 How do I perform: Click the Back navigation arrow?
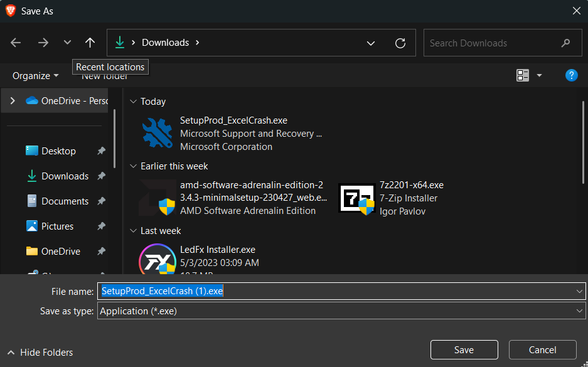tap(16, 43)
